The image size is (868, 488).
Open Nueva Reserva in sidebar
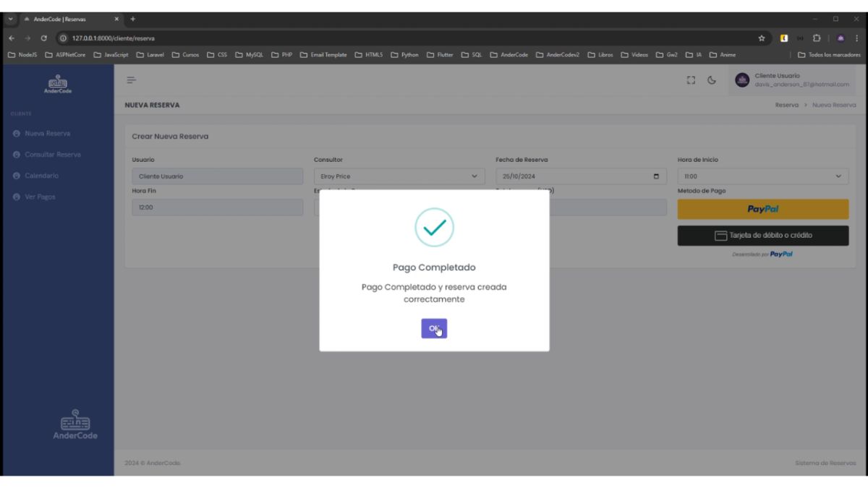point(47,134)
